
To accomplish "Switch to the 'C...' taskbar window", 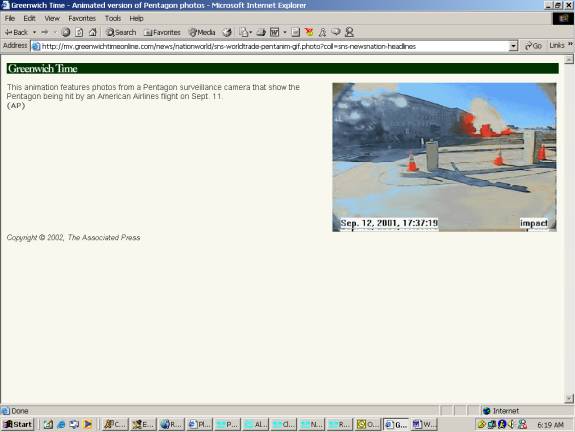I will coord(115,424).
